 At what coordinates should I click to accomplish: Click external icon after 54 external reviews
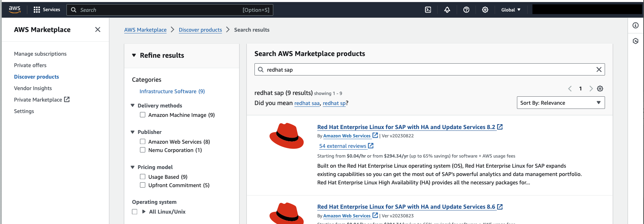[371, 146]
